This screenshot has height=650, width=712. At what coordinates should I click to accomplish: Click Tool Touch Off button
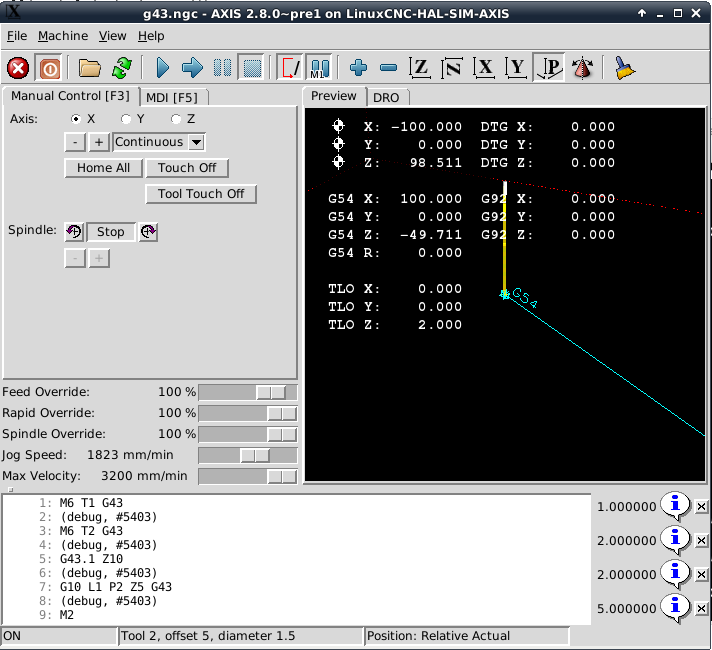(x=201, y=194)
